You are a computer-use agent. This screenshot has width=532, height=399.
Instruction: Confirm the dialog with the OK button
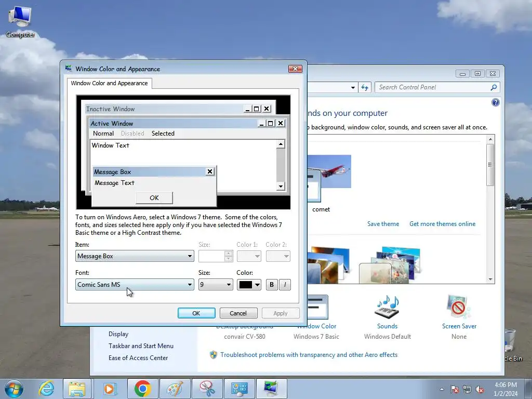pos(196,313)
